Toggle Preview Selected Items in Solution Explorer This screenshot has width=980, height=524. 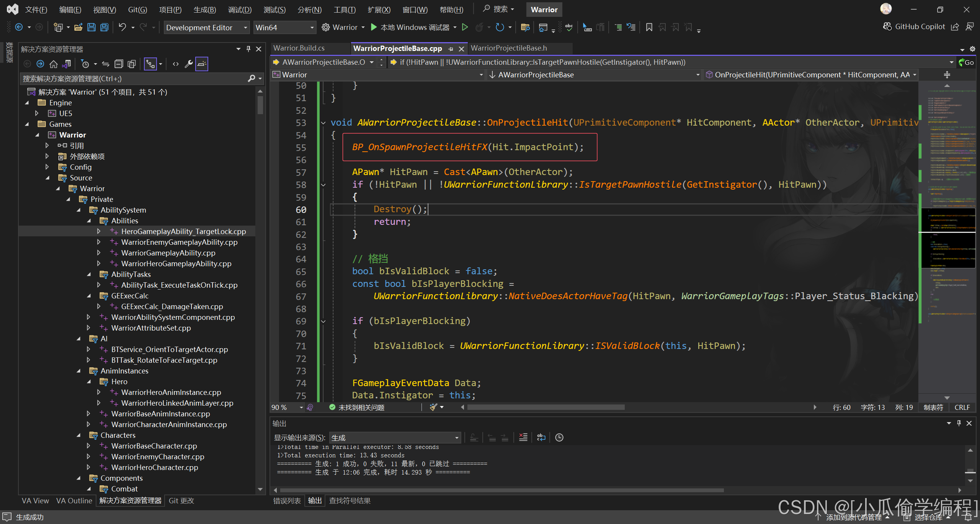coord(202,64)
